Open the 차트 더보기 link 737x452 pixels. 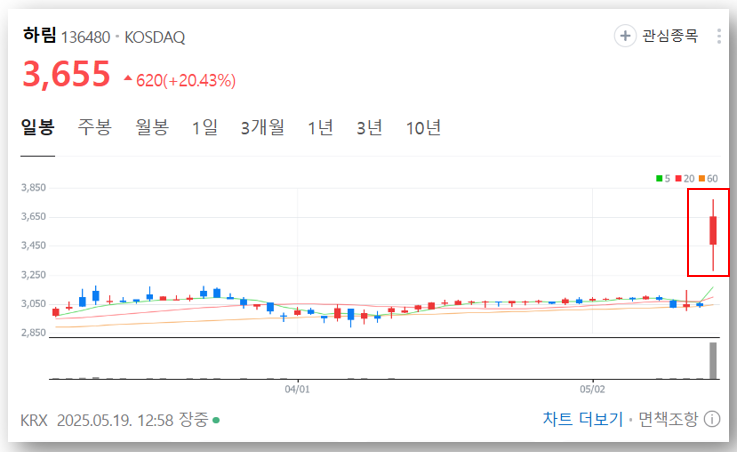[x=582, y=419]
